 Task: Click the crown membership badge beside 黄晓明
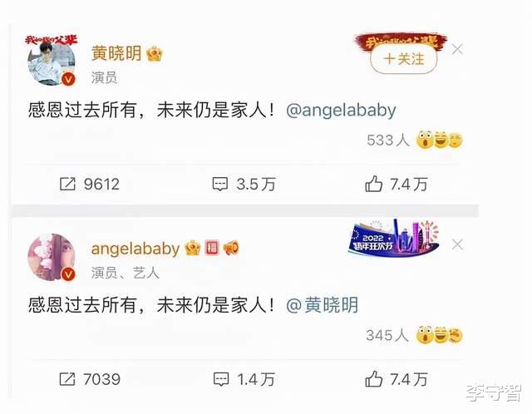coord(155,53)
